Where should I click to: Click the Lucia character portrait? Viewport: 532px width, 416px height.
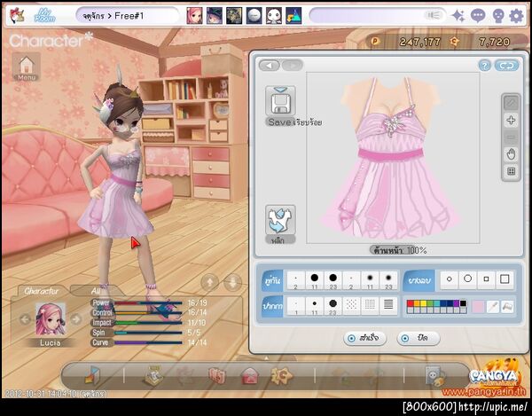pos(51,319)
